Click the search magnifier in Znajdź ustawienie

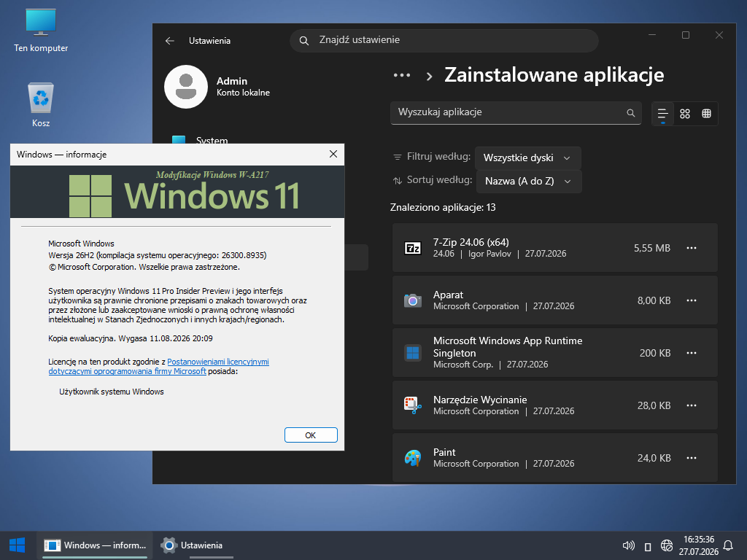pos(304,41)
